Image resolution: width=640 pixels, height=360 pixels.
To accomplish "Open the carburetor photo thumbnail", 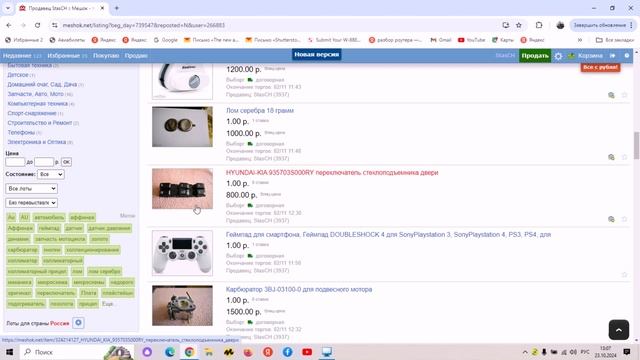I will 182,305.
